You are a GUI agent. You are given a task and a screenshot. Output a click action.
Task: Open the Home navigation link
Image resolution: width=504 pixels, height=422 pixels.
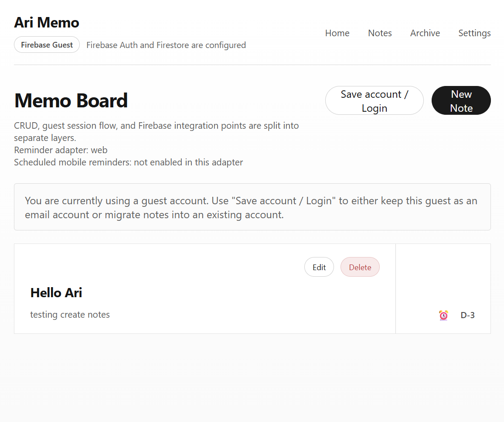pyautogui.click(x=337, y=33)
